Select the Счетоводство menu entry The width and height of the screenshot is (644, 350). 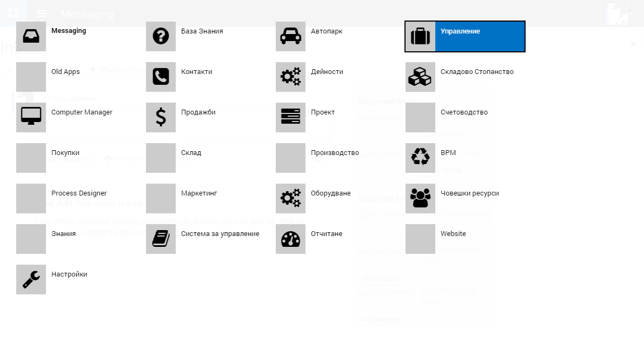pos(463,112)
